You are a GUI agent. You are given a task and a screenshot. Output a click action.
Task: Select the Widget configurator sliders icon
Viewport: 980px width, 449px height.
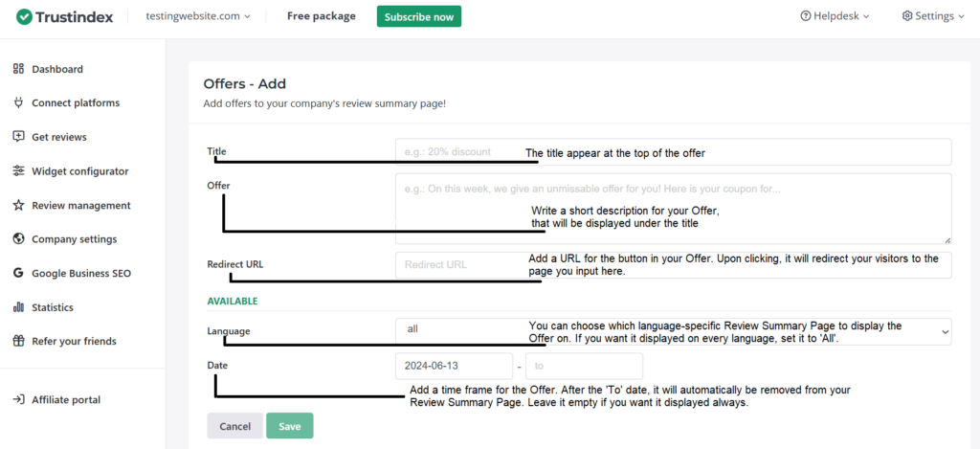18,171
